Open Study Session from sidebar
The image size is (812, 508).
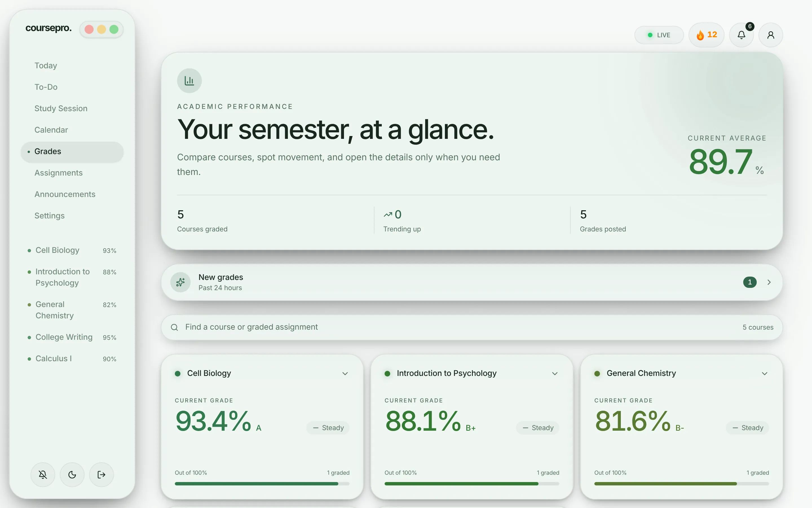72,109
